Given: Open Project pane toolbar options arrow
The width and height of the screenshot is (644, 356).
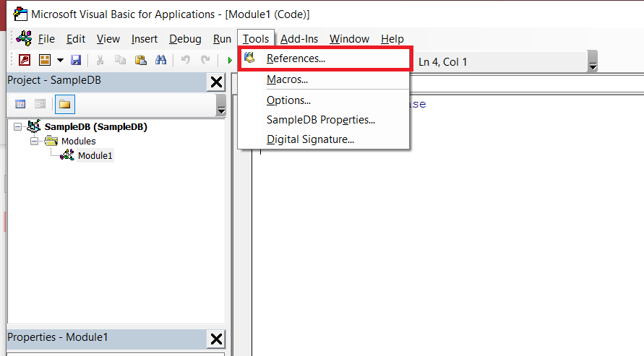Looking at the screenshot, I should pos(221,105).
